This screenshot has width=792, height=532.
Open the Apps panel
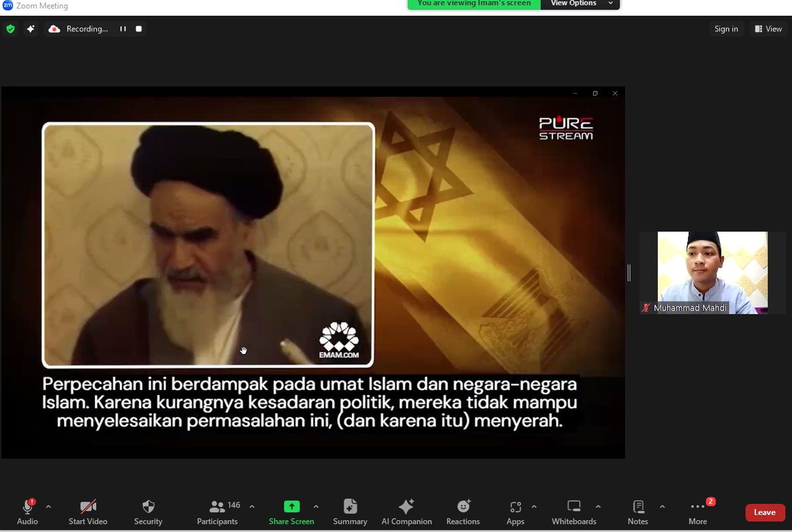(x=516, y=512)
